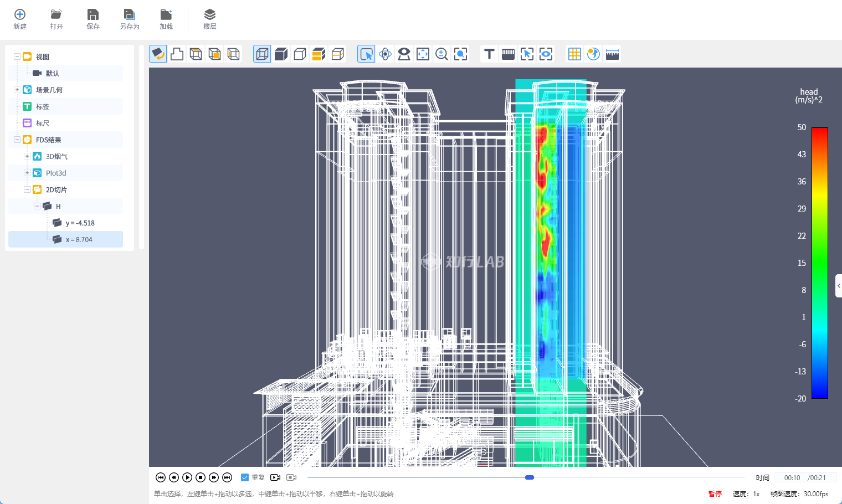The height and width of the screenshot is (504, 842).
Task: Expand the Plot3d node
Action: pos(27,173)
